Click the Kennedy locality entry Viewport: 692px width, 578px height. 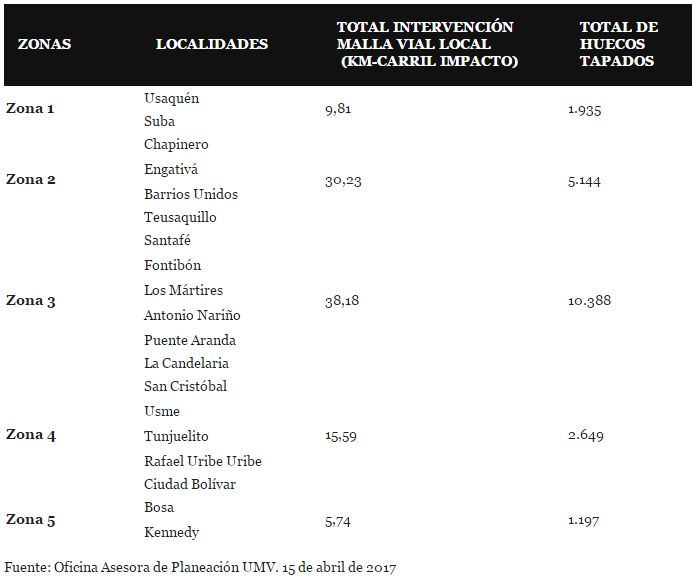(172, 532)
